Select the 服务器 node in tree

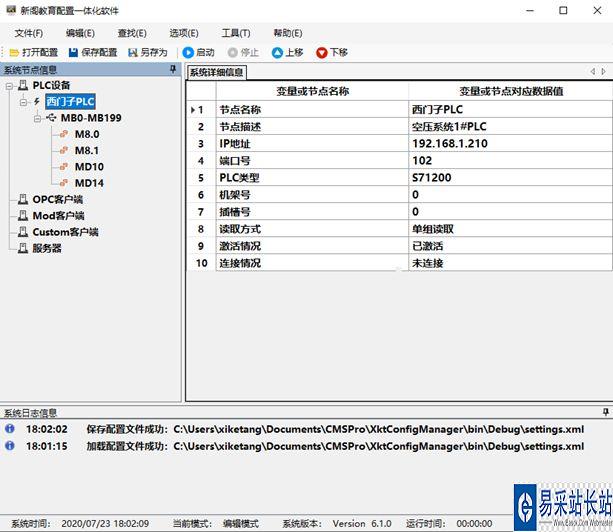(x=46, y=248)
